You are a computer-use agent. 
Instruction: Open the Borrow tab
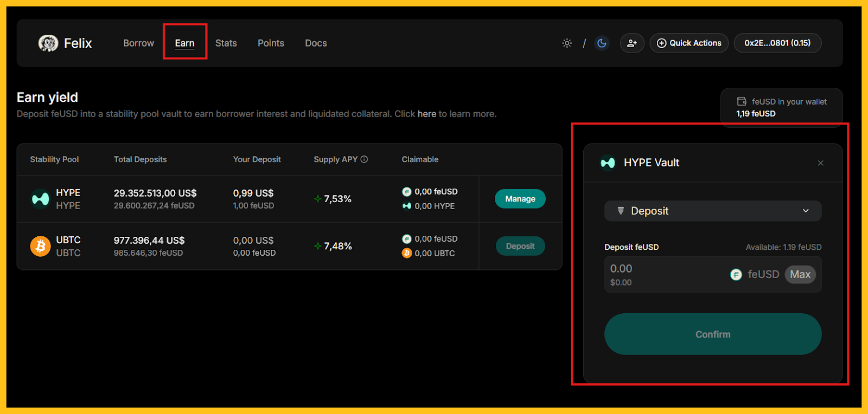pos(138,43)
